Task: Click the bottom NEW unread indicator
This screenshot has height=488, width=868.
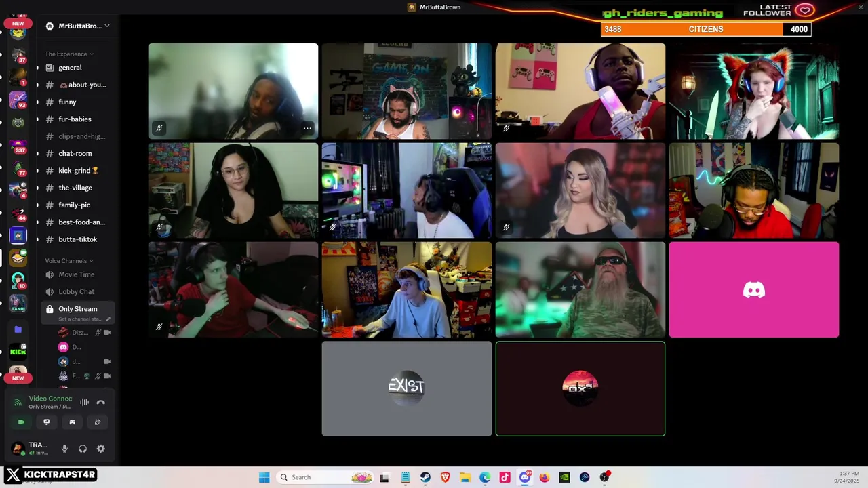Action: click(x=18, y=378)
